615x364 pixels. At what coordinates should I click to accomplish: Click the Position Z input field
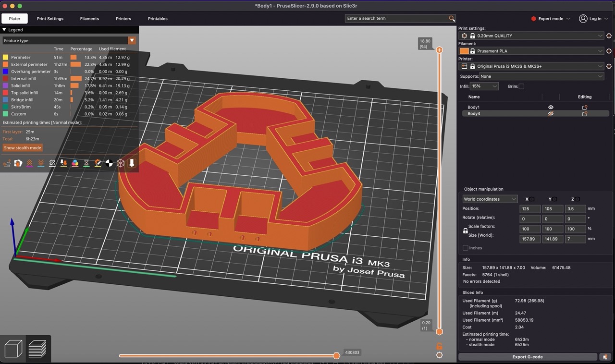coord(575,209)
